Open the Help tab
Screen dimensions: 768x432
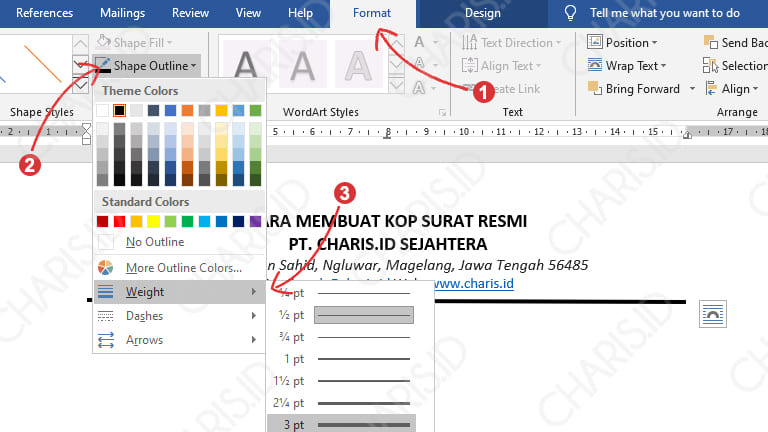tap(300, 13)
